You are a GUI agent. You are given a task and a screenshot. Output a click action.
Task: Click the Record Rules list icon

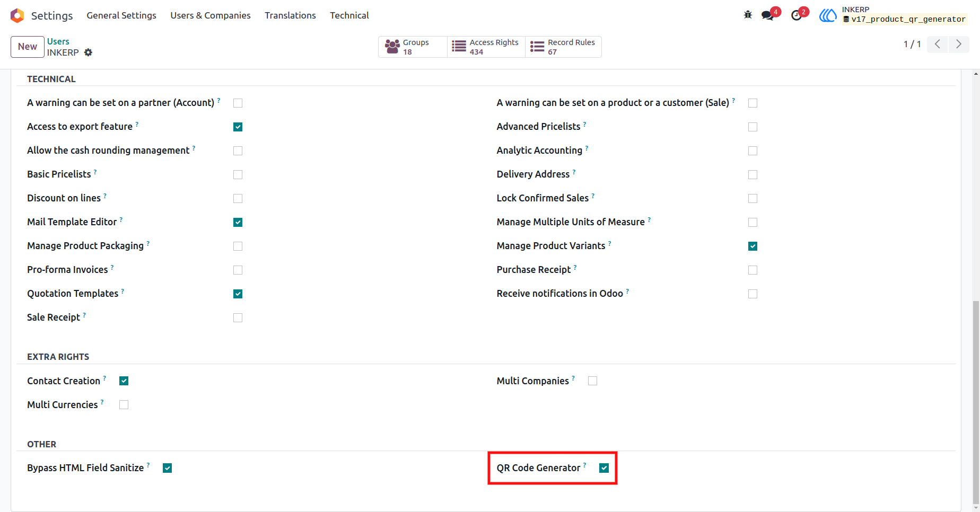click(x=537, y=47)
